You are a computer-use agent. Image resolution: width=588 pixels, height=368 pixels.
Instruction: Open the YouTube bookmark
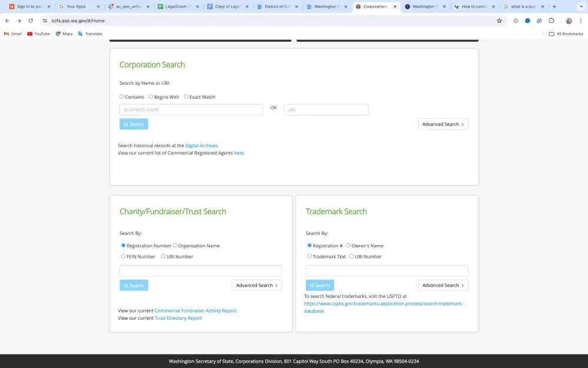(x=38, y=34)
